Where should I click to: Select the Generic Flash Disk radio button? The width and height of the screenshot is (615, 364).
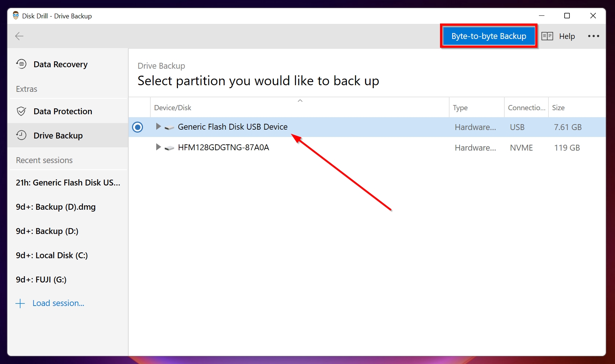pos(137,127)
